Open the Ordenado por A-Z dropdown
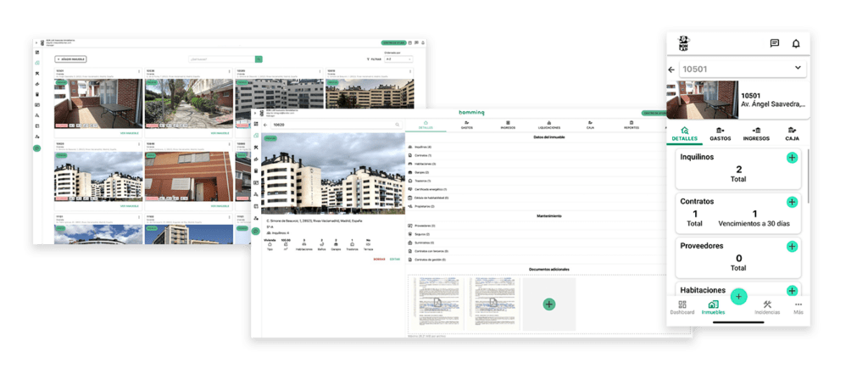The width and height of the screenshot is (868, 374). point(398,59)
